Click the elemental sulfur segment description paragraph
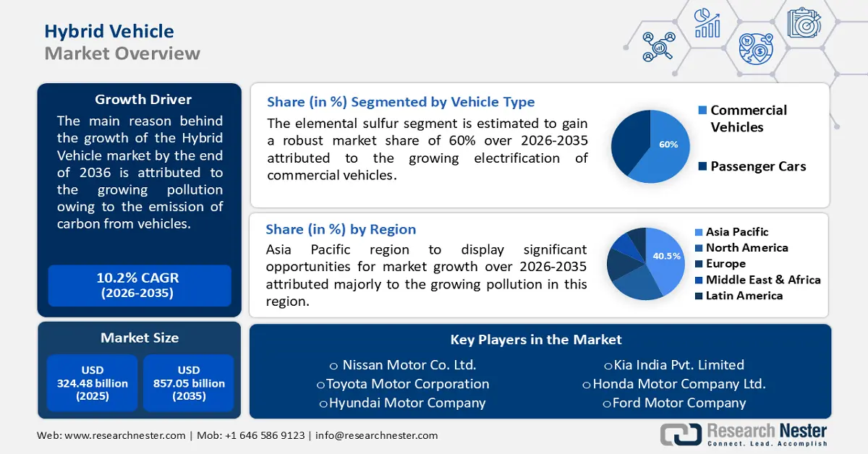 pyautogui.click(x=427, y=149)
